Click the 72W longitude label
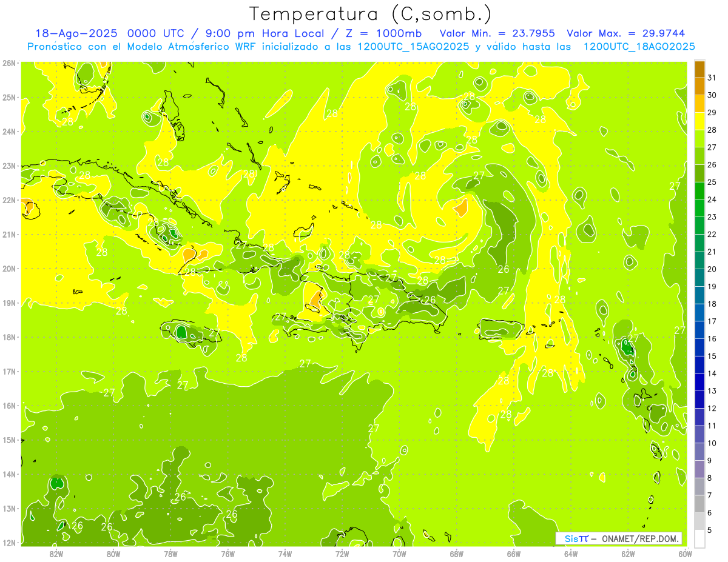 point(342,553)
